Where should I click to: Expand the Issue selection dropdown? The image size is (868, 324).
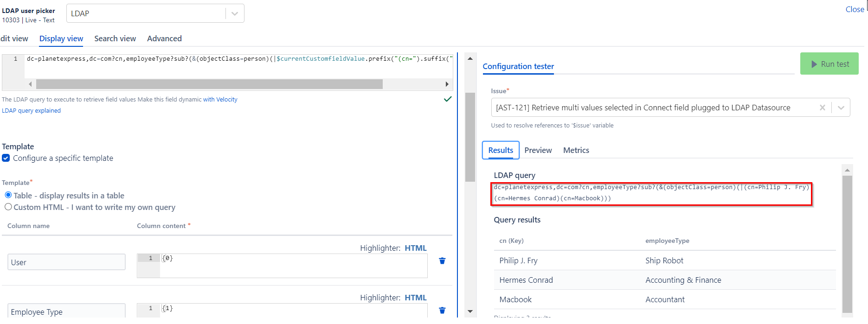click(841, 108)
